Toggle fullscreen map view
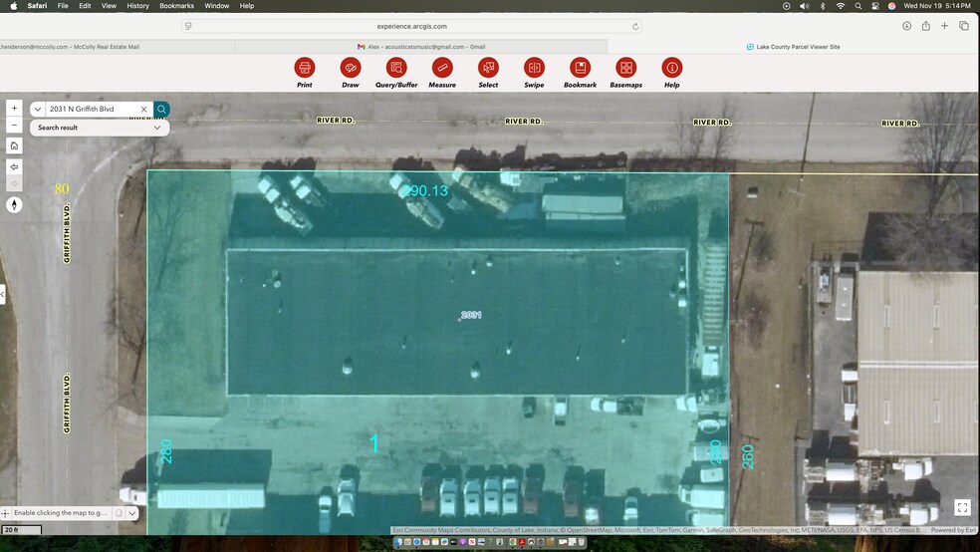980x552 pixels. coord(962,508)
